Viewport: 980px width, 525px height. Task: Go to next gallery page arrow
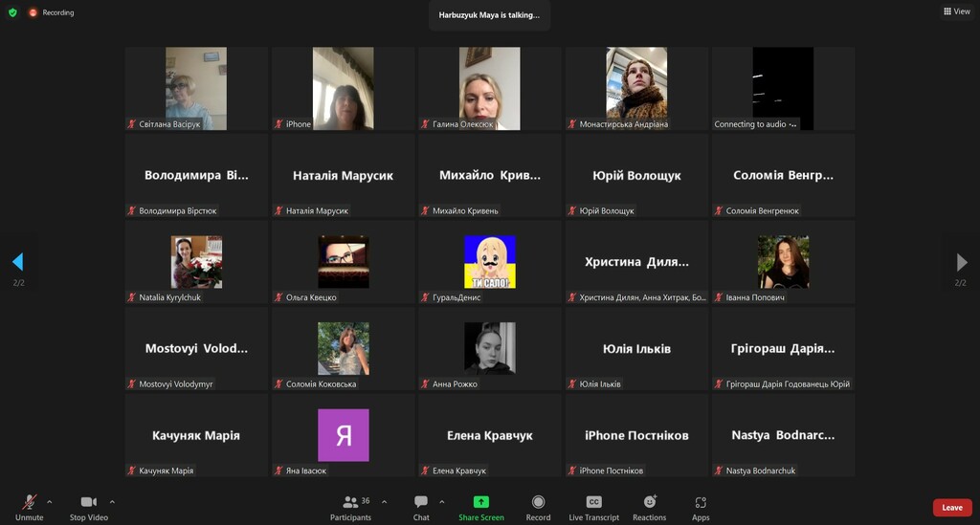coord(962,262)
